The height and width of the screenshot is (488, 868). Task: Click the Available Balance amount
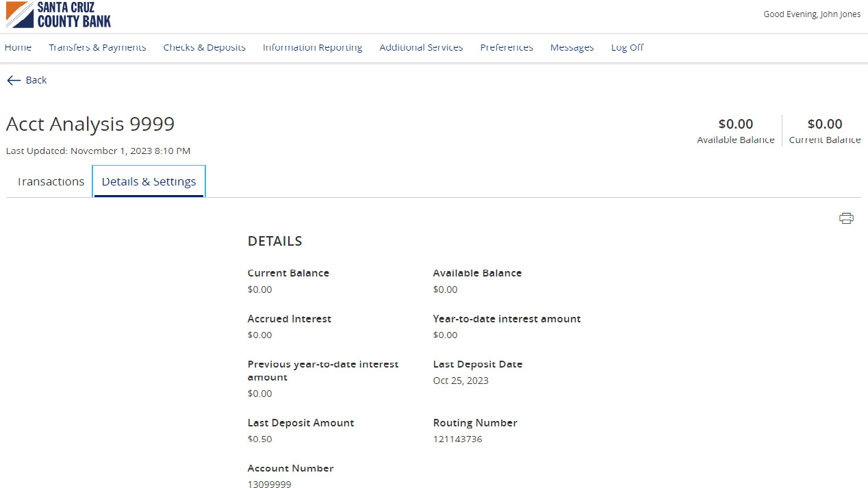click(735, 124)
